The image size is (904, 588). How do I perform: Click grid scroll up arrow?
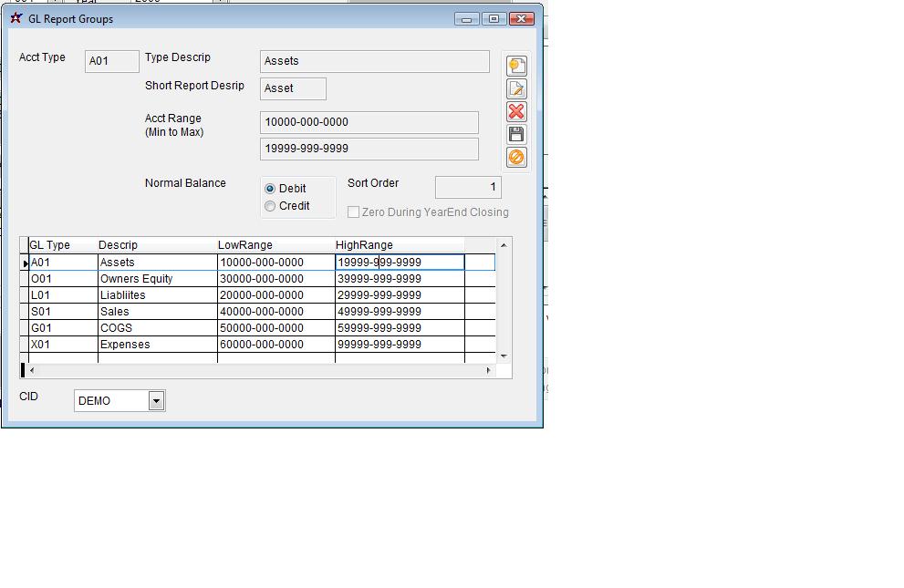[x=504, y=244]
